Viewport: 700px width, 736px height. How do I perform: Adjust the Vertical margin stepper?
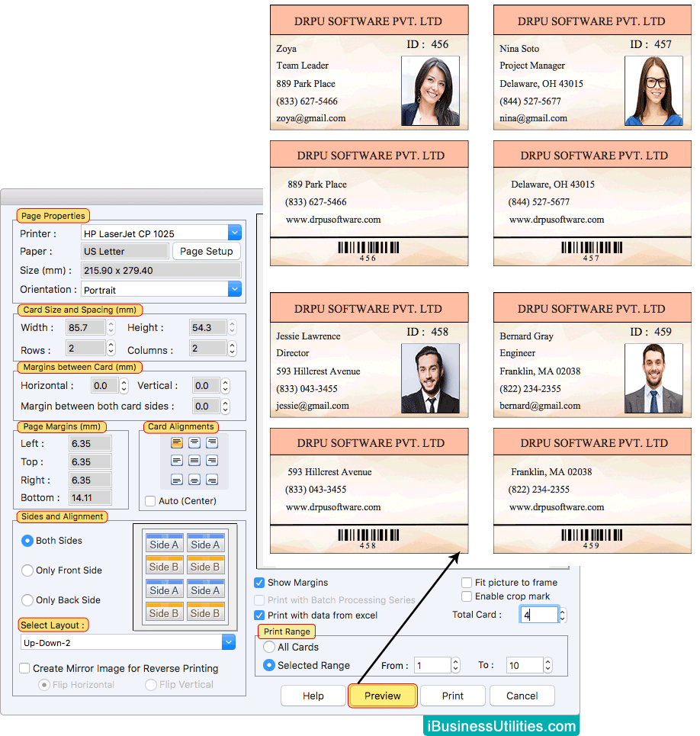click(x=226, y=385)
